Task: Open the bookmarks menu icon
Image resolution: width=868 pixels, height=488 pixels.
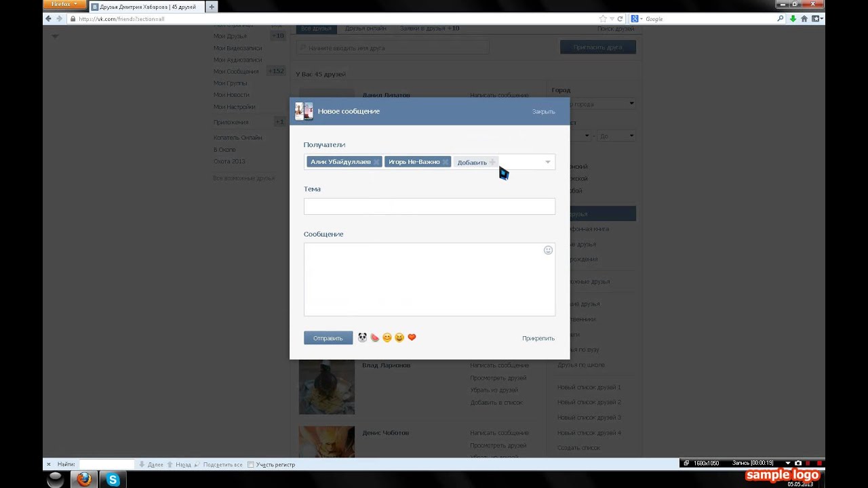Action: click(x=816, y=19)
